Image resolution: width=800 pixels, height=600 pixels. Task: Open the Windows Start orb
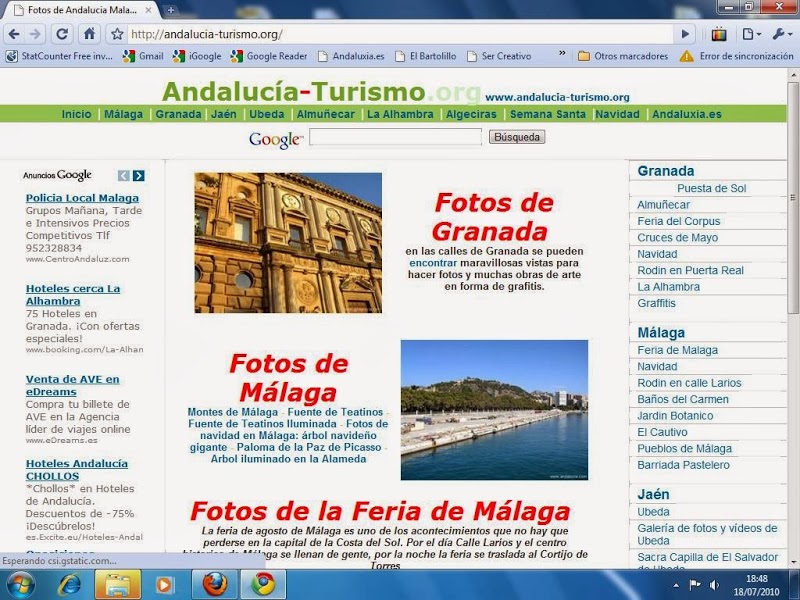[21, 585]
